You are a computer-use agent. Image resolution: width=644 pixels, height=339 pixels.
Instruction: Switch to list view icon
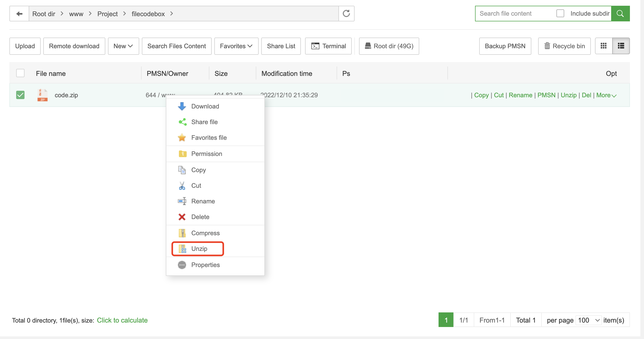click(x=621, y=46)
